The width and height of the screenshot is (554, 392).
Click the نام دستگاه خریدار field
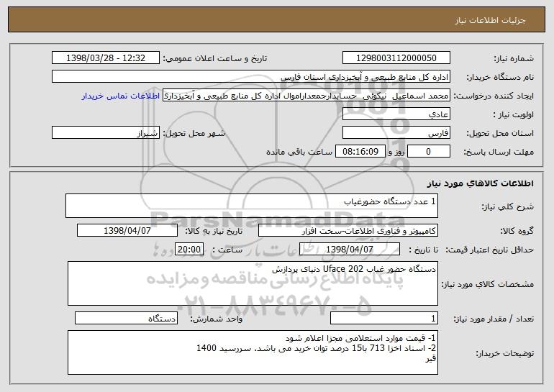pos(251,77)
